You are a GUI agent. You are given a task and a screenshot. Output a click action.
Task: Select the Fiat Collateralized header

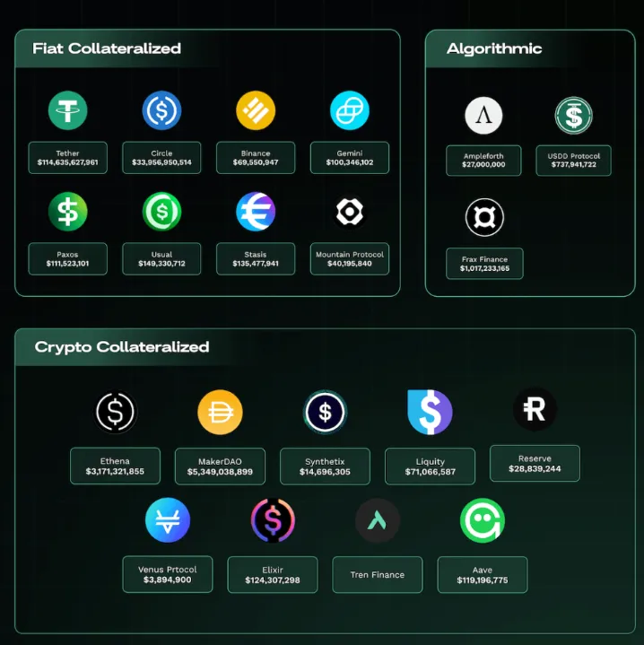pyautogui.click(x=107, y=48)
